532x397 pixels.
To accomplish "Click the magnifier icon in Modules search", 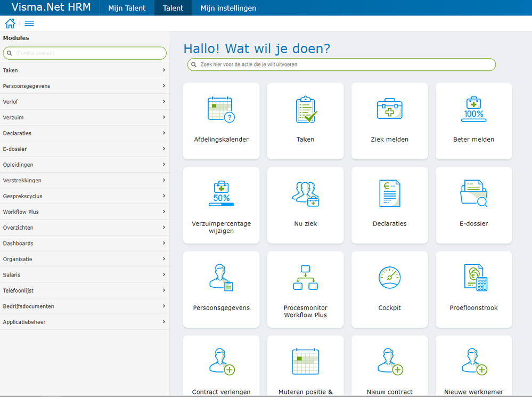I will 10,53.
